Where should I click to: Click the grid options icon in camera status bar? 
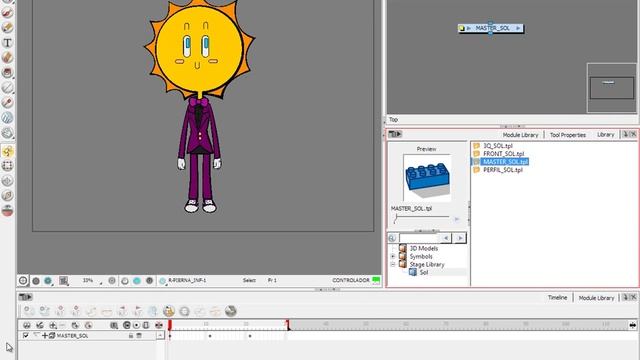64,280
